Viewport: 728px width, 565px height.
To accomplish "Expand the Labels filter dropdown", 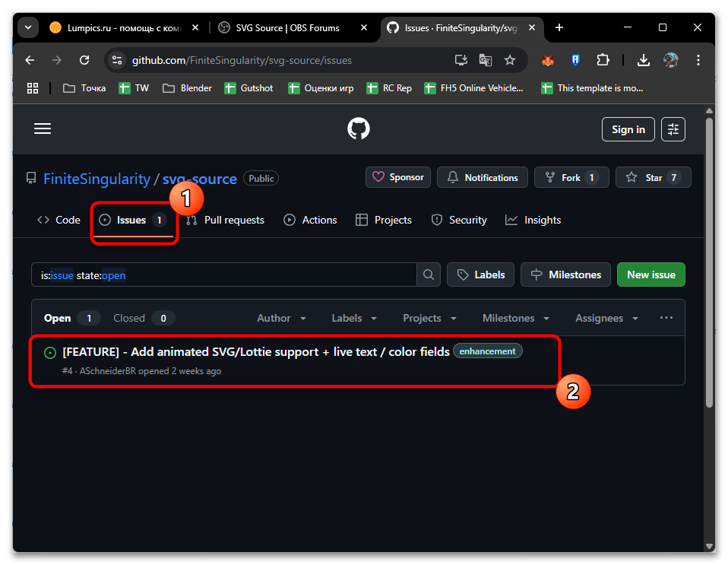I will [x=356, y=318].
